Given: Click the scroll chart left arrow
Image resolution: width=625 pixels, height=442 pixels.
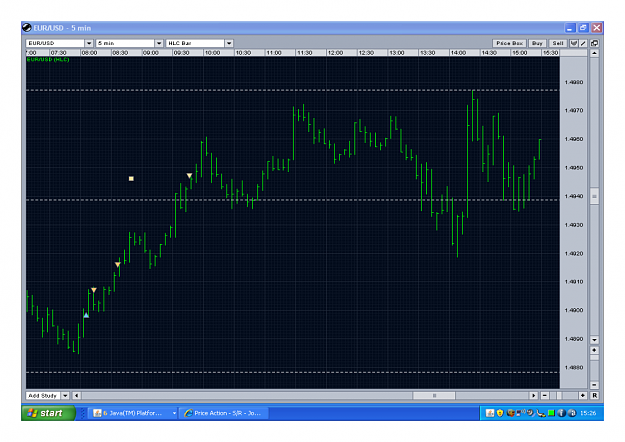Looking at the screenshot, I should [x=77, y=395].
